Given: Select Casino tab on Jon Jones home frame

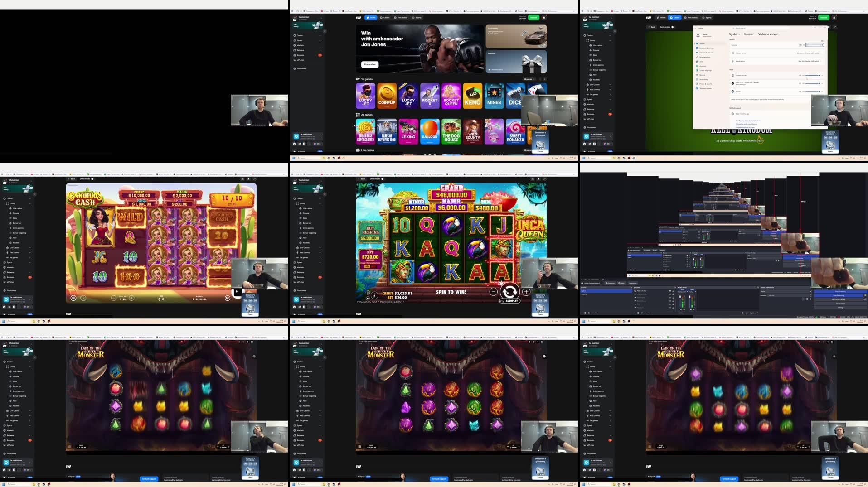Looking at the screenshot, I should pos(385,18).
